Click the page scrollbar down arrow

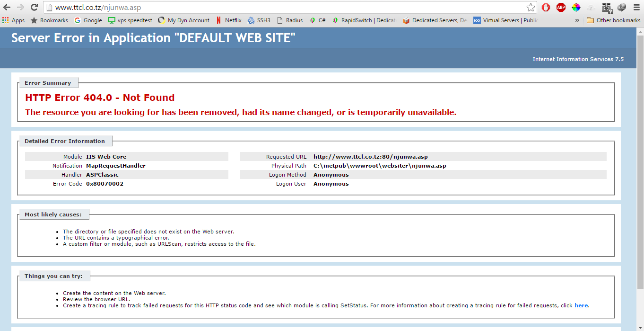point(640,327)
